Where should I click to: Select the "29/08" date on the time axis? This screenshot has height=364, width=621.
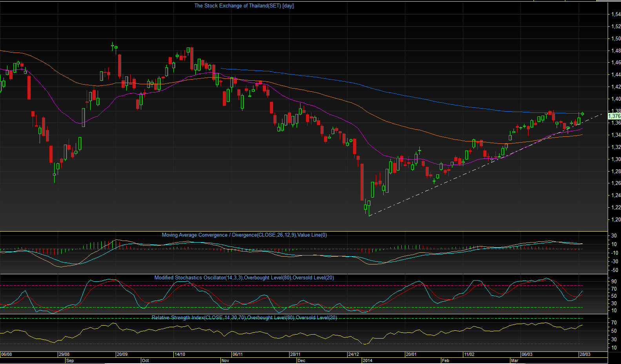point(64,354)
